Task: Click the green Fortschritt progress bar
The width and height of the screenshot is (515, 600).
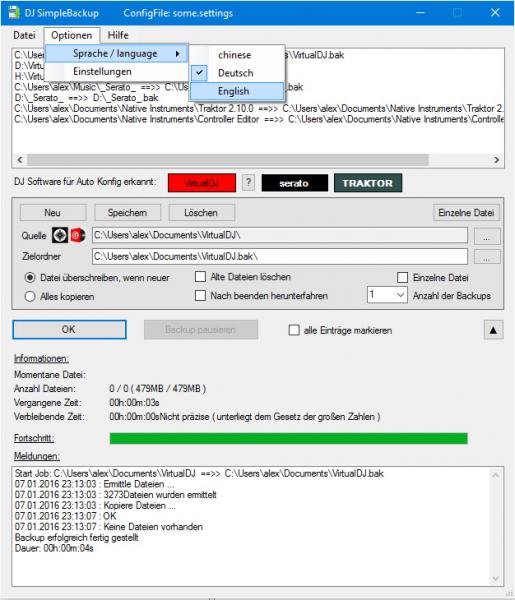Action: 288,439
